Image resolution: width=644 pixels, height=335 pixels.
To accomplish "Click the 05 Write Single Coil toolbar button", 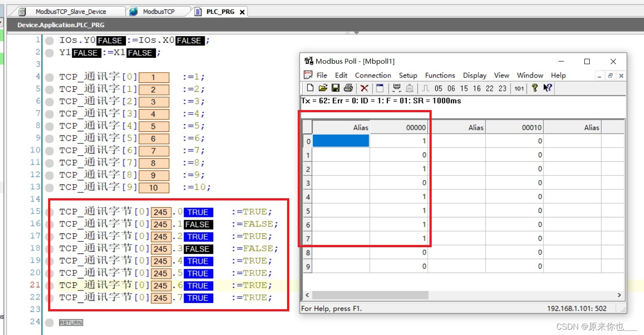I will click(x=439, y=88).
